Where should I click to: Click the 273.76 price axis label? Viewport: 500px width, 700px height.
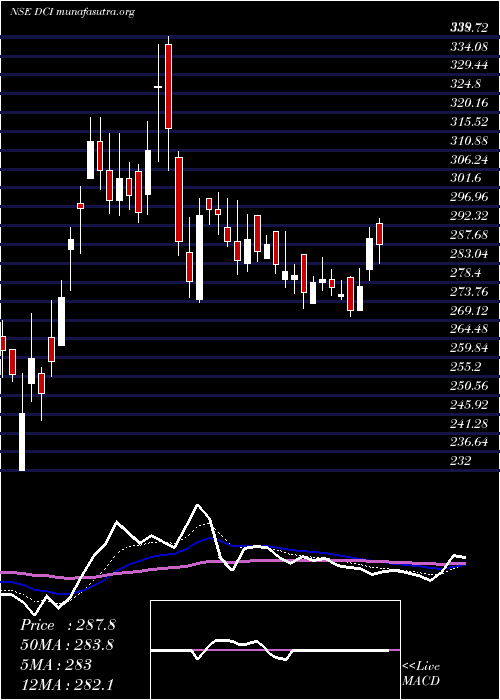click(469, 291)
